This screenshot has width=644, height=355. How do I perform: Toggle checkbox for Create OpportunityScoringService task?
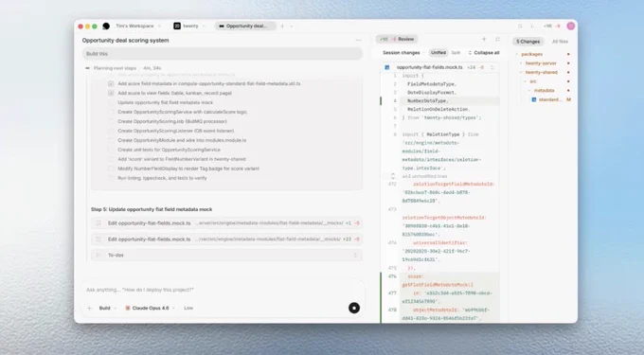[x=111, y=112]
